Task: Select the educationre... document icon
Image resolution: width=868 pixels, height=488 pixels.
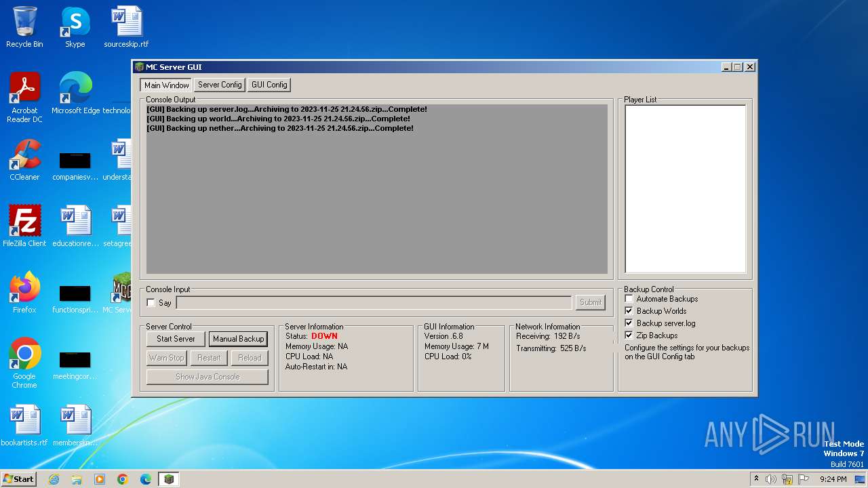Action: pos(75,226)
